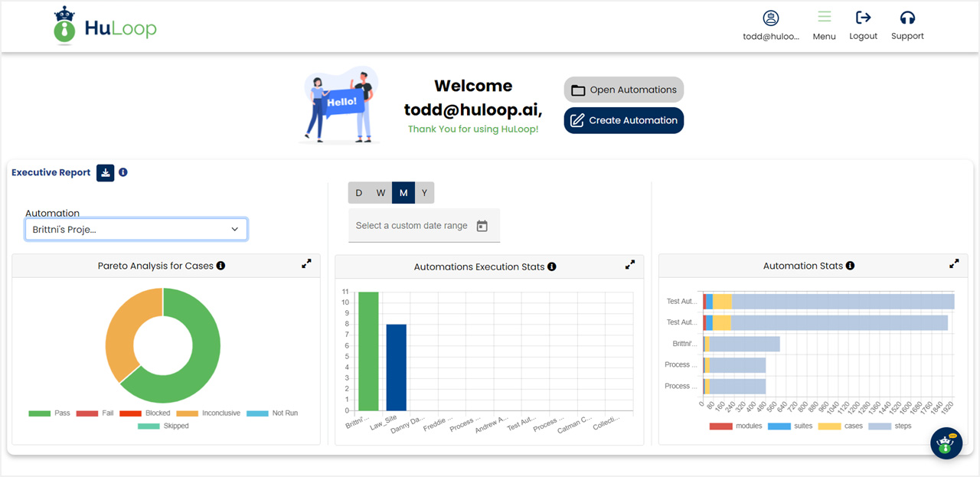Click the HuLoop logo

pos(105,26)
